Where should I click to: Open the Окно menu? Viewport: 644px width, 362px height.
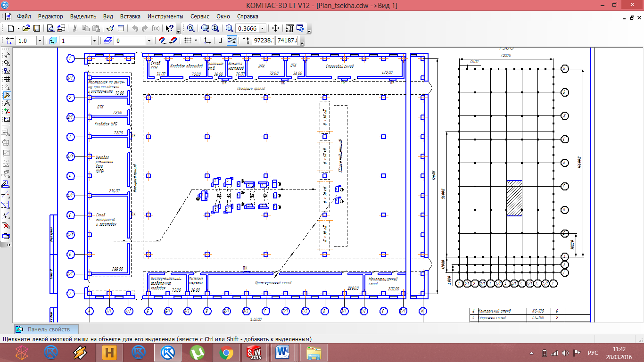223,16
